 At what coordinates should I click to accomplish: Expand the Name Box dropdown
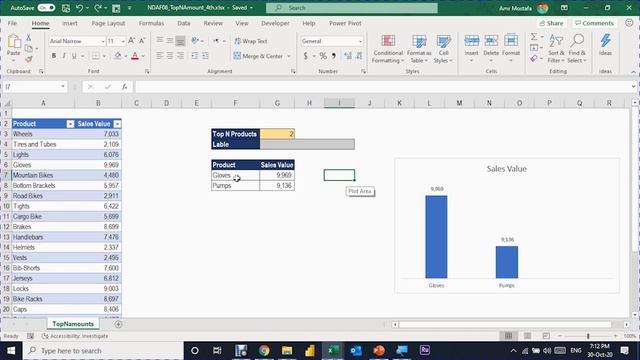click(63, 87)
